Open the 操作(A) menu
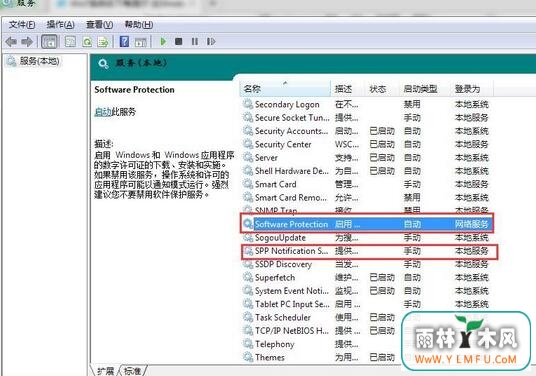 click(61, 25)
